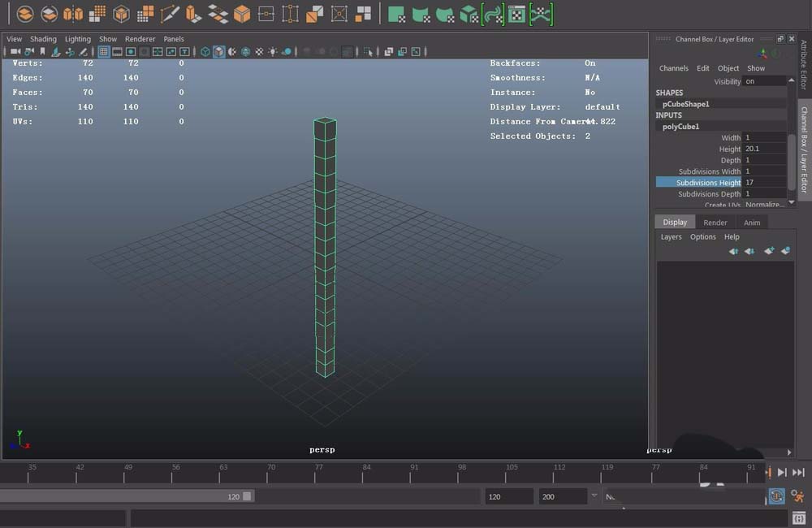The image size is (812, 528).
Task: Click the pCubeShape1 shape node header
Action: [x=685, y=104]
